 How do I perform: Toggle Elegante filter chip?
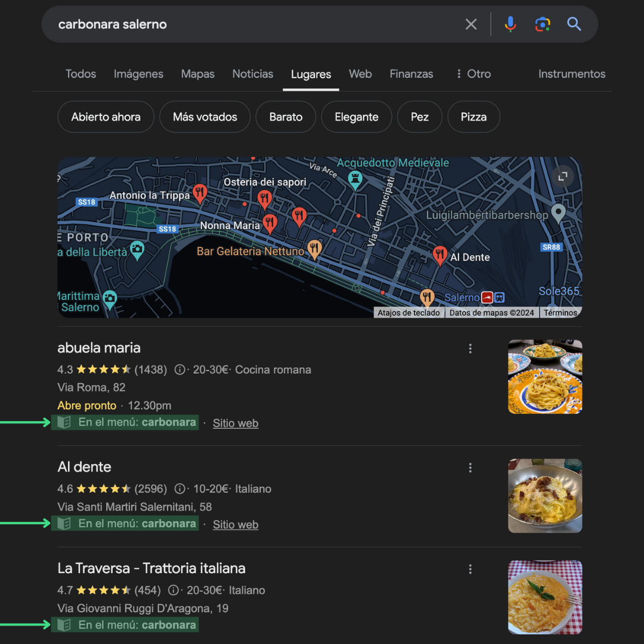pos(357,117)
